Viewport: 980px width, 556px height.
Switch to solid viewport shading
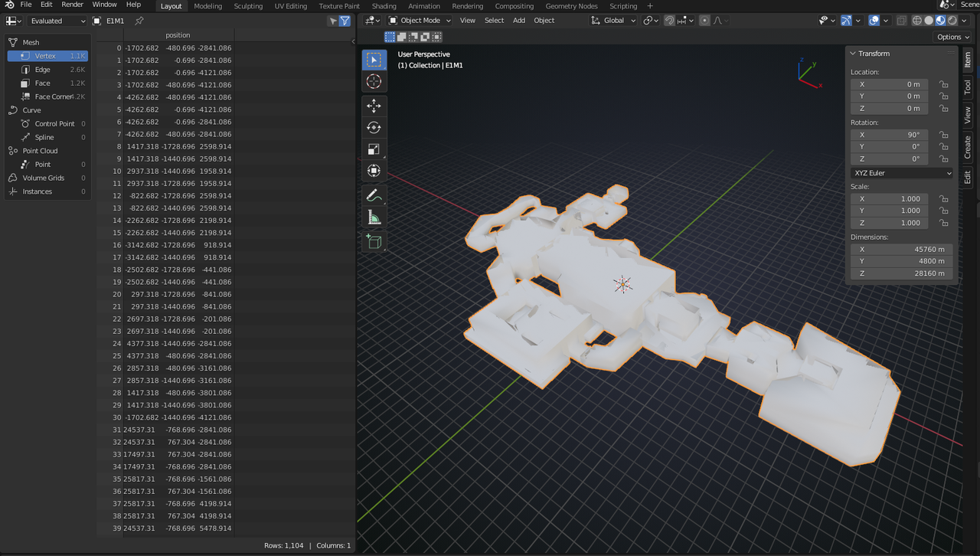929,21
